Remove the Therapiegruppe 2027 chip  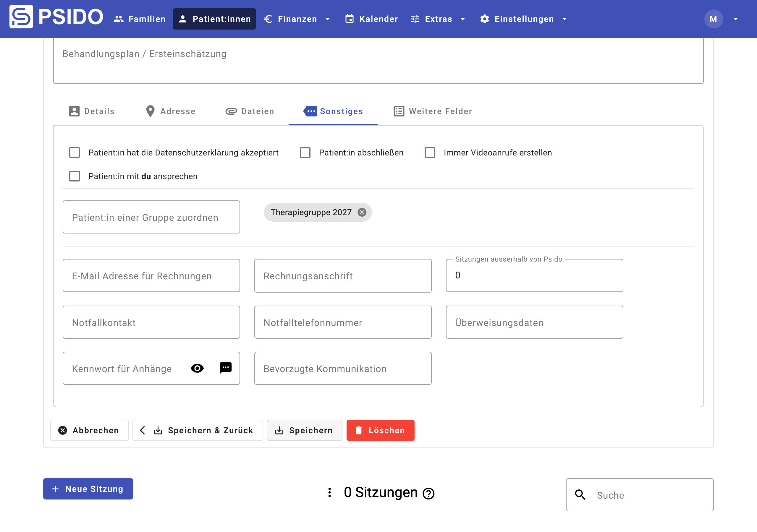point(362,212)
